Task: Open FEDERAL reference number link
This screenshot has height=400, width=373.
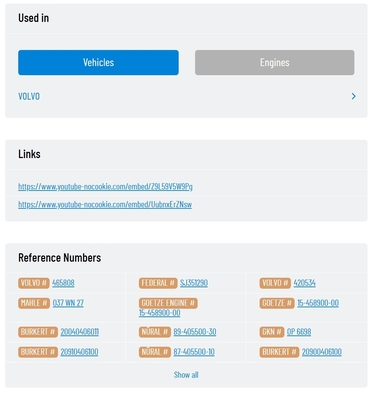Action: pyautogui.click(x=194, y=283)
